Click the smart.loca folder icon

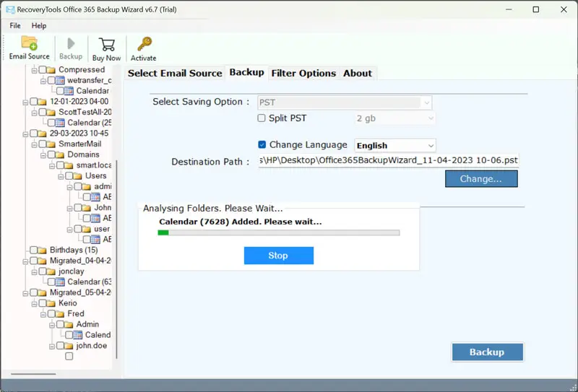click(x=69, y=165)
